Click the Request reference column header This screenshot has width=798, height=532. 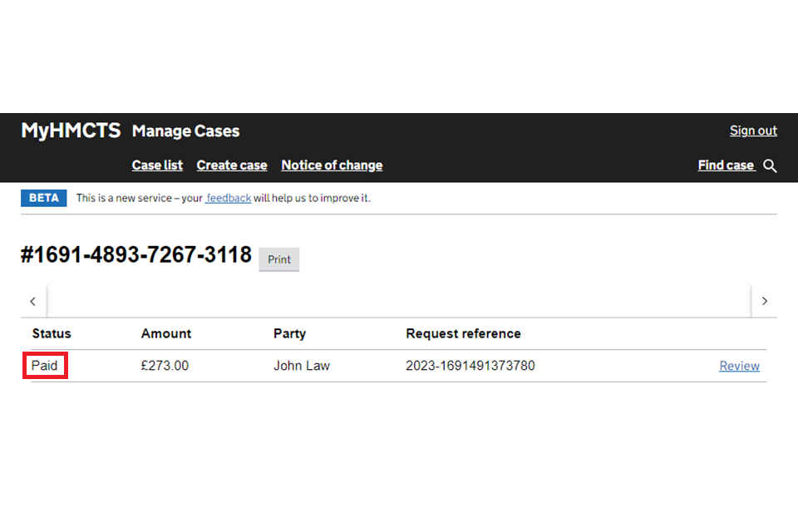pos(463,333)
